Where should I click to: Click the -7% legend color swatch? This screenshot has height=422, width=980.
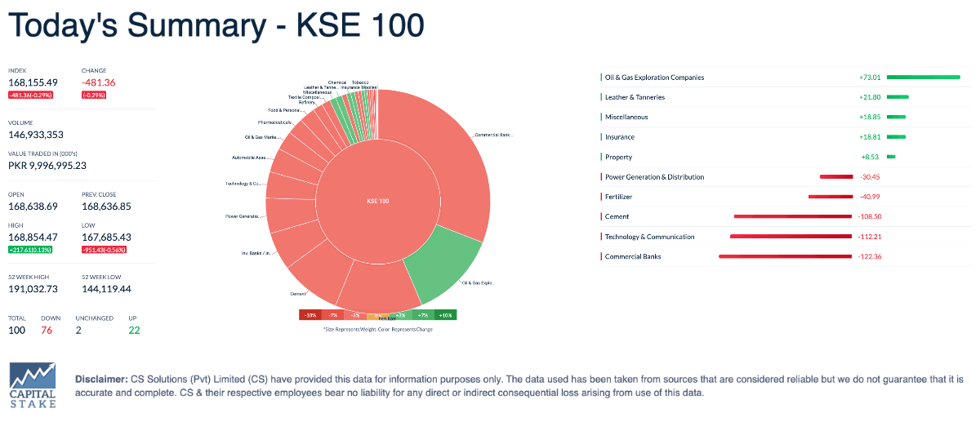(332, 315)
